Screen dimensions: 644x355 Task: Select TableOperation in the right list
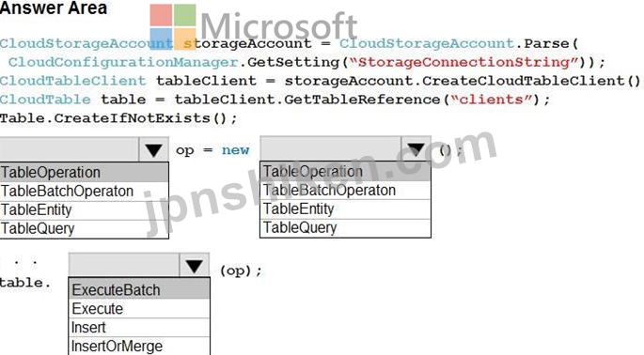pos(345,171)
